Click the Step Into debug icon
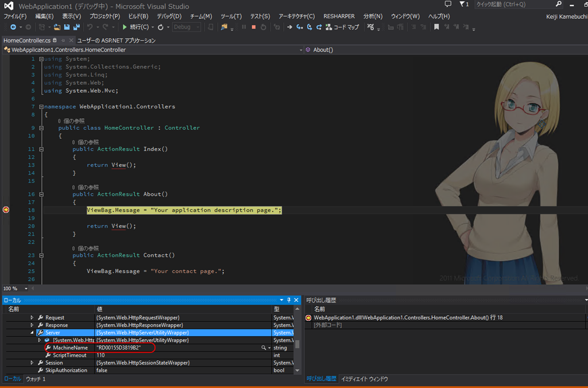 (299, 27)
